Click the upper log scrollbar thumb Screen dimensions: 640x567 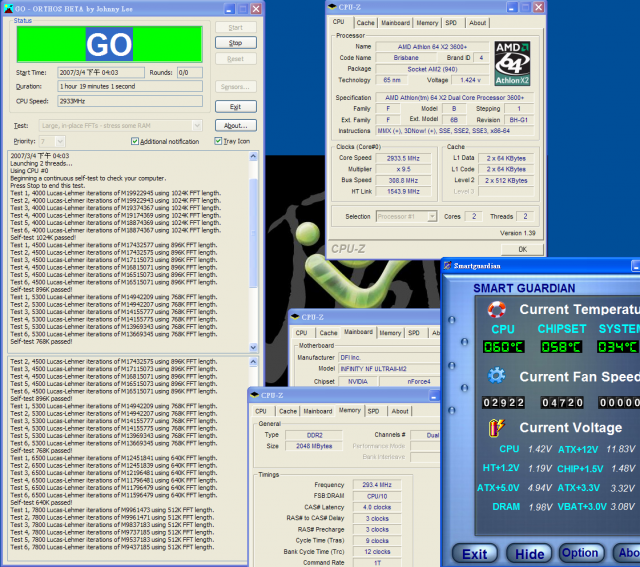click(x=253, y=233)
